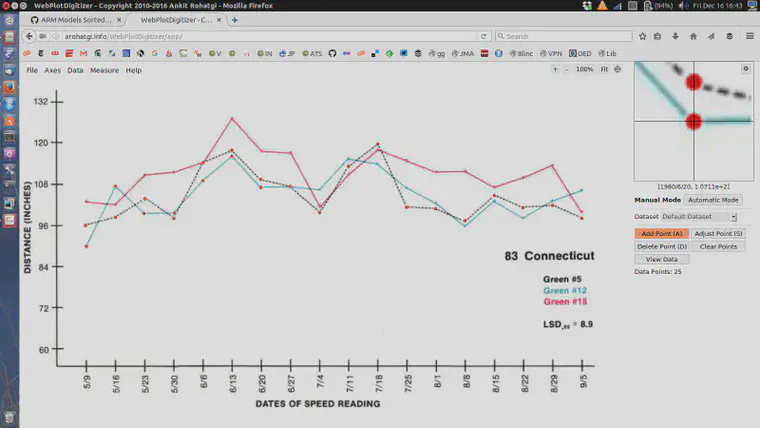
Task: Open the JP bookmark
Action: (287, 53)
